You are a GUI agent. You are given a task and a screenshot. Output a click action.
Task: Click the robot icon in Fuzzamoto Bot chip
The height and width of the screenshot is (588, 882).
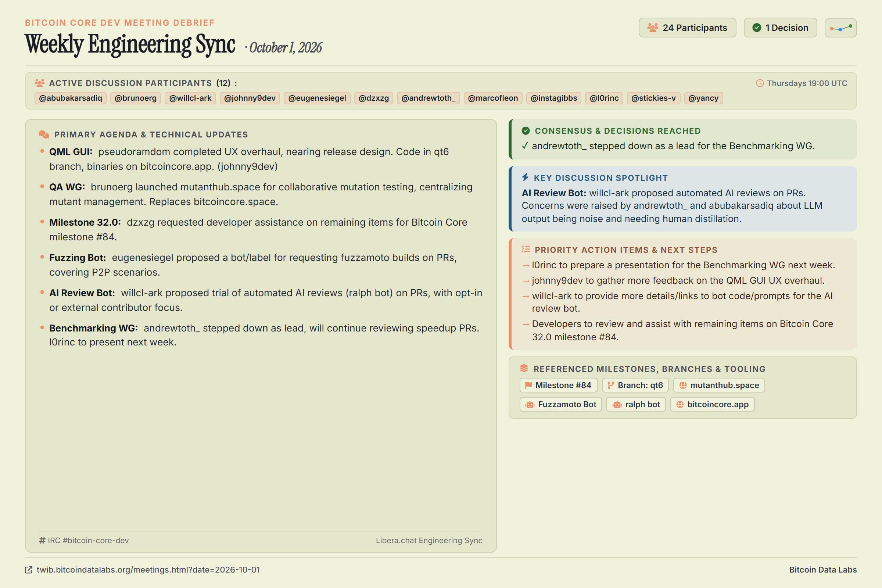(x=530, y=405)
